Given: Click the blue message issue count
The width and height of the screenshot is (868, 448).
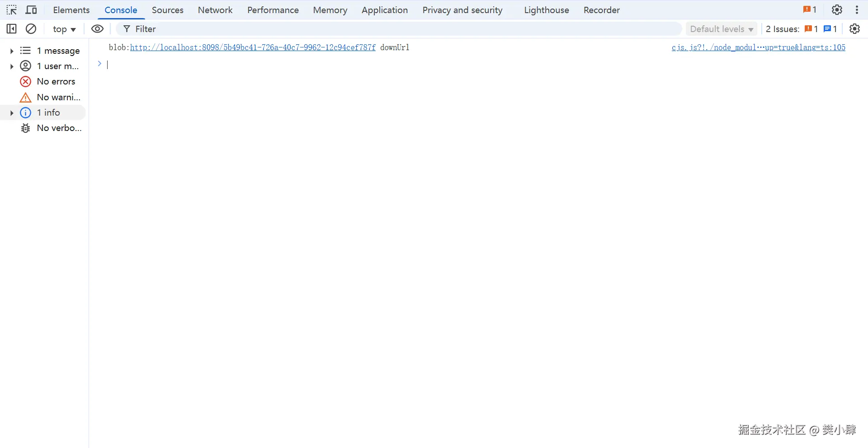Looking at the screenshot, I should (830, 29).
